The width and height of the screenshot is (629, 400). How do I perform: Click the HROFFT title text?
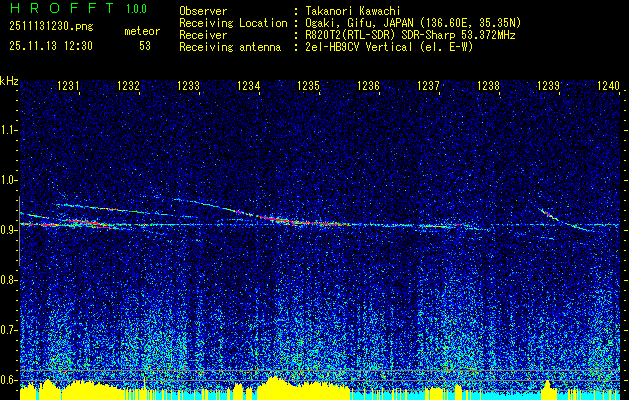pos(62,8)
